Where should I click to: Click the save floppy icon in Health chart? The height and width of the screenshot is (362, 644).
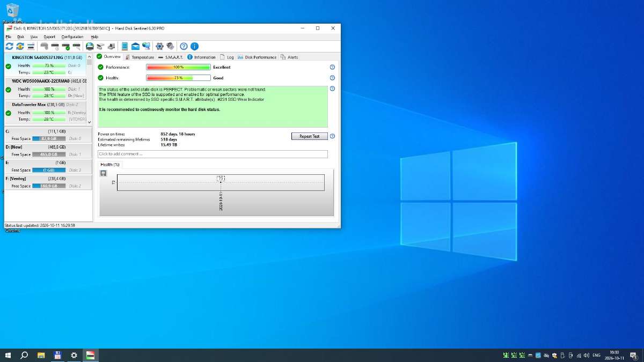point(104,173)
